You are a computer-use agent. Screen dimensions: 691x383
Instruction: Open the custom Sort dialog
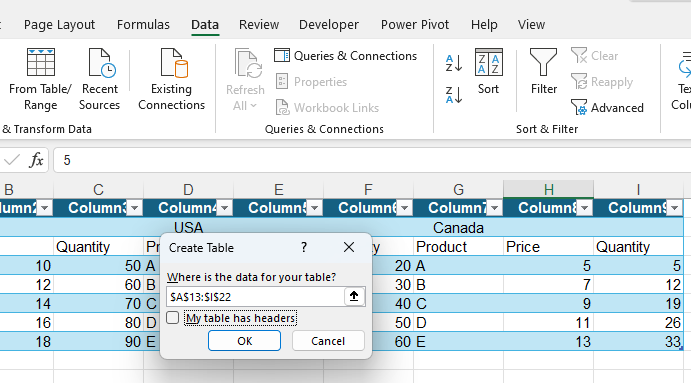tap(488, 71)
